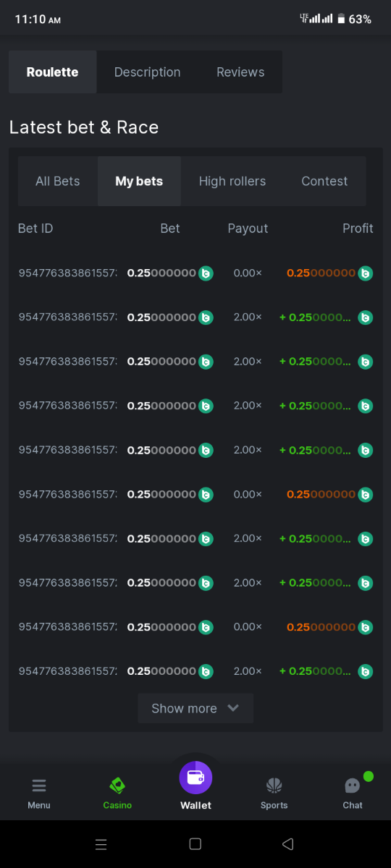Click coin icon beside first row's Bet amount
Screen dimensions: 391x868
[206, 273]
